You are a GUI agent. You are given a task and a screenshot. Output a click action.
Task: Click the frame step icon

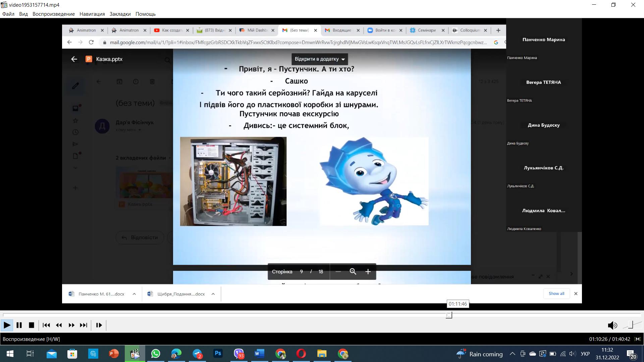tap(99, 325)
